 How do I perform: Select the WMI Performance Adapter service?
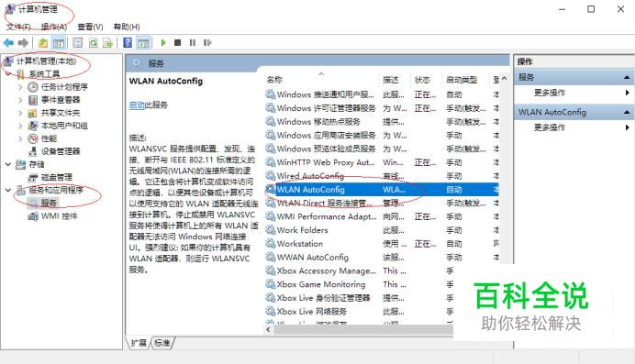click(x=327, y=216)
